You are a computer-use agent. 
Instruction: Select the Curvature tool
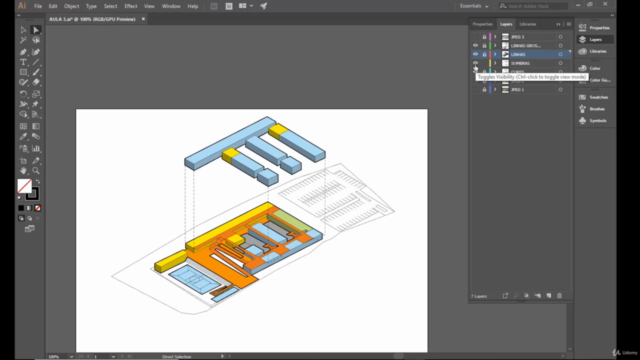[36, 52]
